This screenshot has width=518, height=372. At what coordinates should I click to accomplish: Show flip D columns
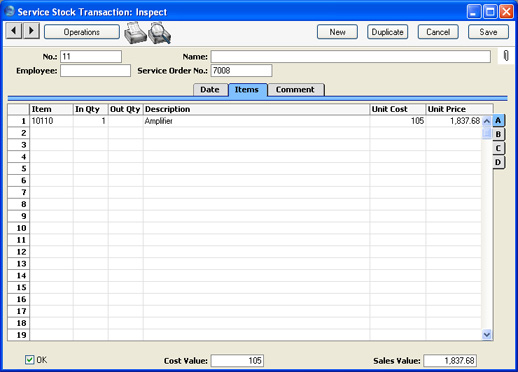point(498,162)
